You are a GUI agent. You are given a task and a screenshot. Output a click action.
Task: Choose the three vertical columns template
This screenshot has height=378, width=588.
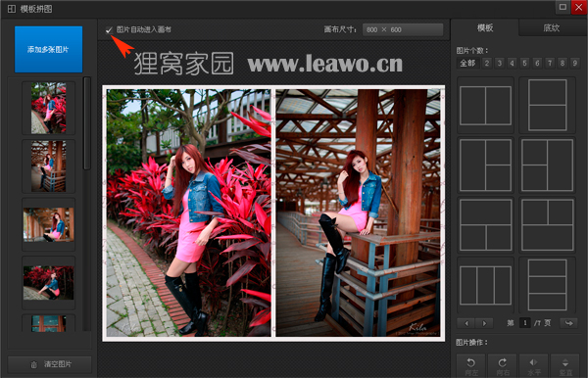coord(485,285)
